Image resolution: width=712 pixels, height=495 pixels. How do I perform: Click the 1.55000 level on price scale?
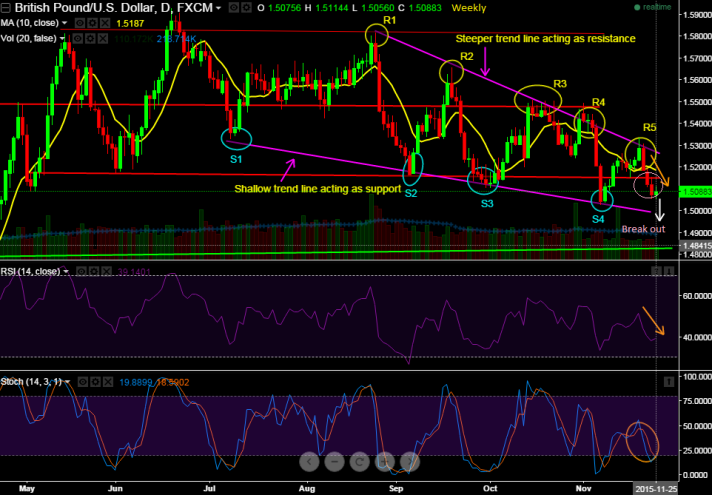[697, 102]
